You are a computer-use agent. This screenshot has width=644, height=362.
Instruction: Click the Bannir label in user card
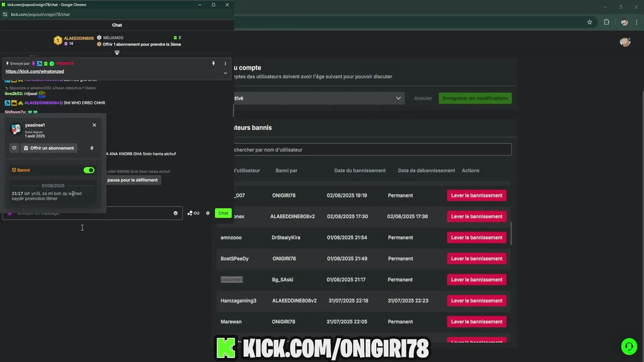(x=24, y=170)
